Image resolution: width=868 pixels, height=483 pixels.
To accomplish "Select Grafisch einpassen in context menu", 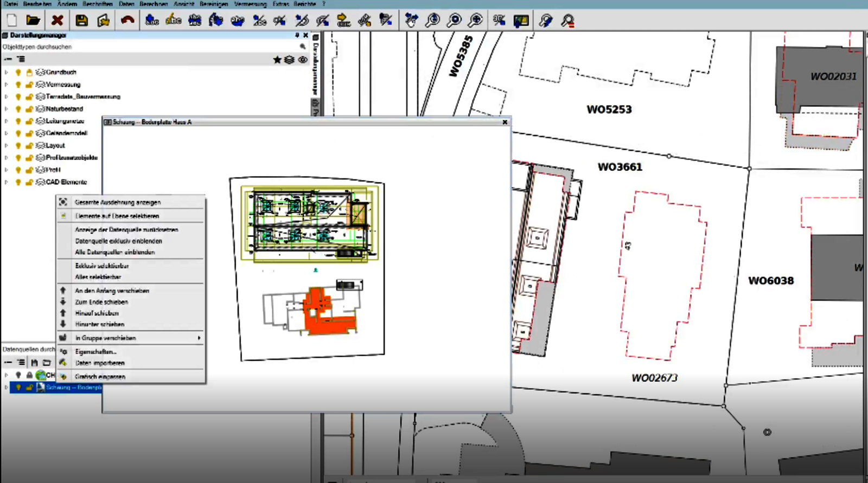I will (x=100, y=376).
